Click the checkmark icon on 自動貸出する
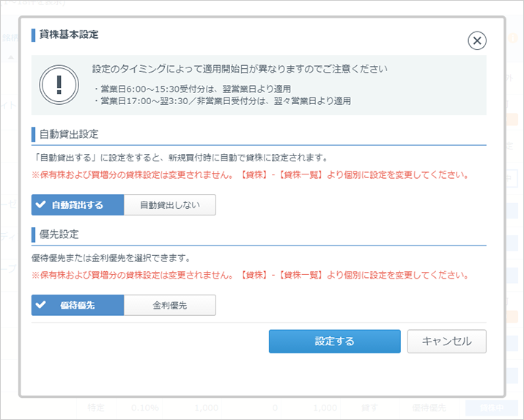Viewport: 524px width, 420px height. point(41,205)
